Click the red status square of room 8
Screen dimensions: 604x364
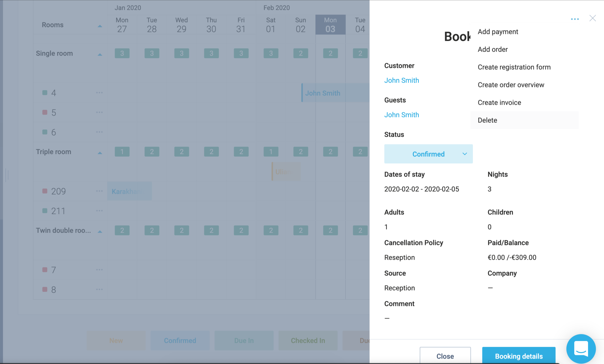point(45,289)
